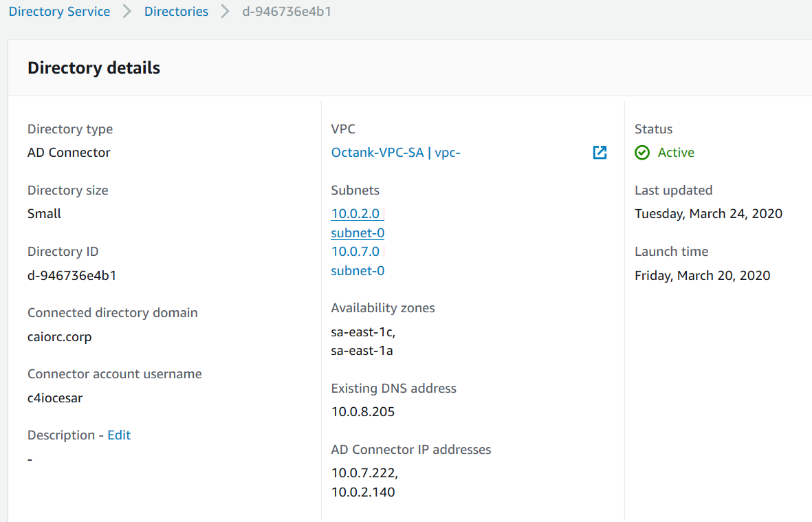The height and width of the screenshot is (522, 812).
Task: Open the 10.0.2.0 subnet link
Action: (355, 214)
